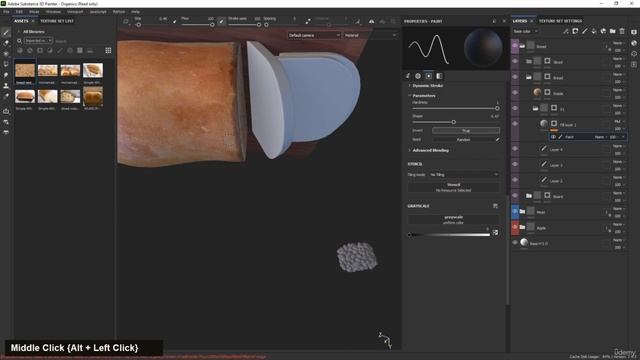The width and height of the screenshot is (640, 360).
Task: Delete layer trash icon in Layers panel
Action: (622, 31)
